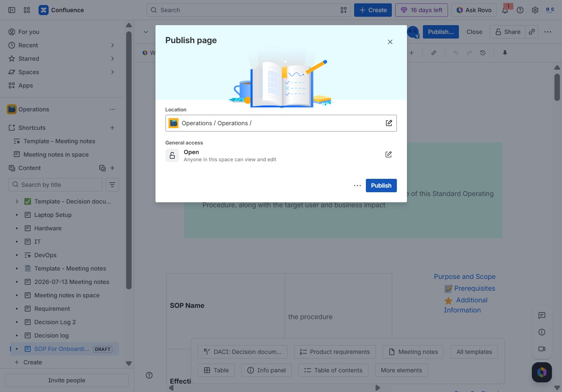Screen dimensions: 562x392
Task: Open the user profile avatar
Action: 550,10
